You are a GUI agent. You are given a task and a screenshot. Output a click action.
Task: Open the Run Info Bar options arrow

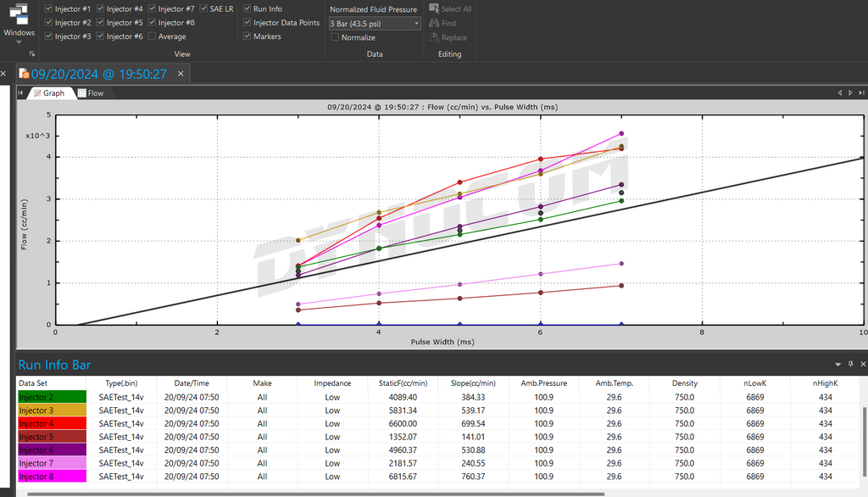[x=838, y=364]
